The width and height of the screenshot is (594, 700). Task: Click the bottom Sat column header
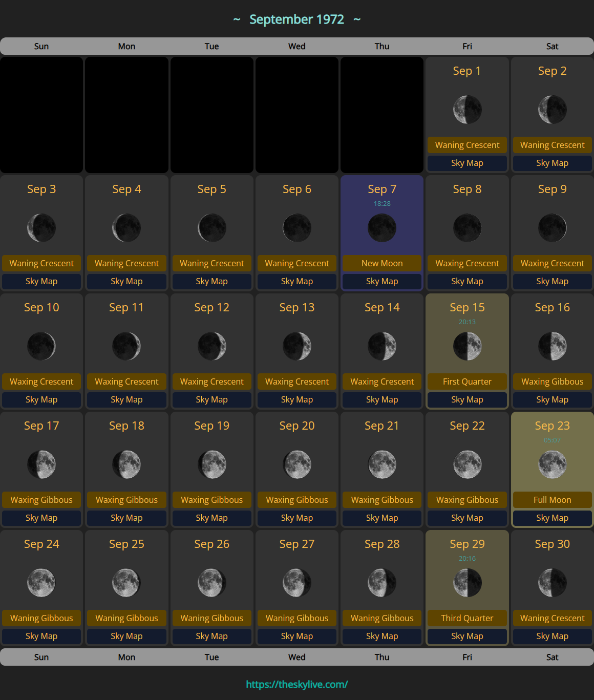coord(552,657)
